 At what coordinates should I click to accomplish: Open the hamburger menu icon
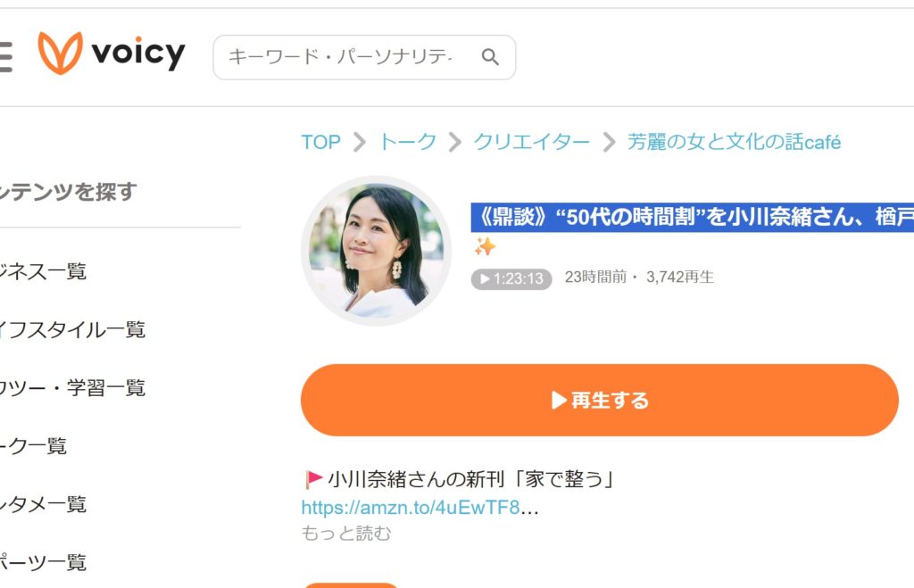pos(4,55)
